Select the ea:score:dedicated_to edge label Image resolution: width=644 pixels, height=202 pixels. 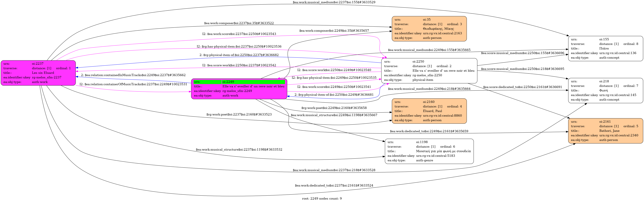(x=522, y=87)
